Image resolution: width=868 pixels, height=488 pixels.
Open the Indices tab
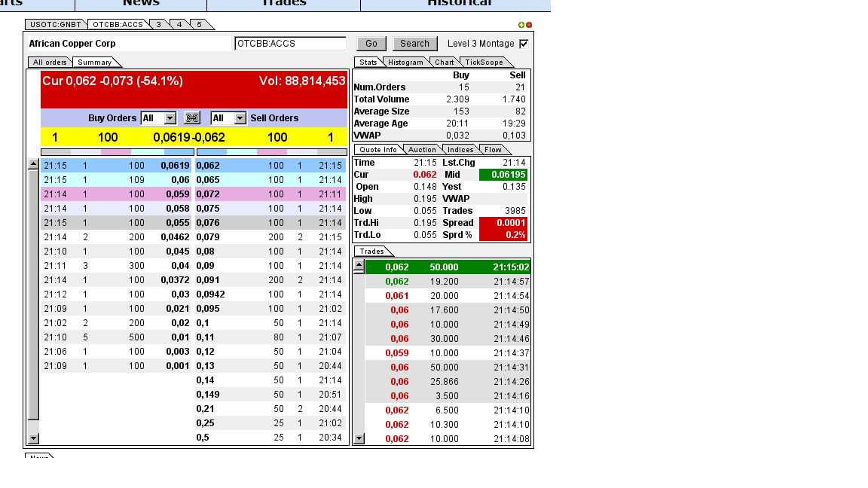tap(460, 149)
